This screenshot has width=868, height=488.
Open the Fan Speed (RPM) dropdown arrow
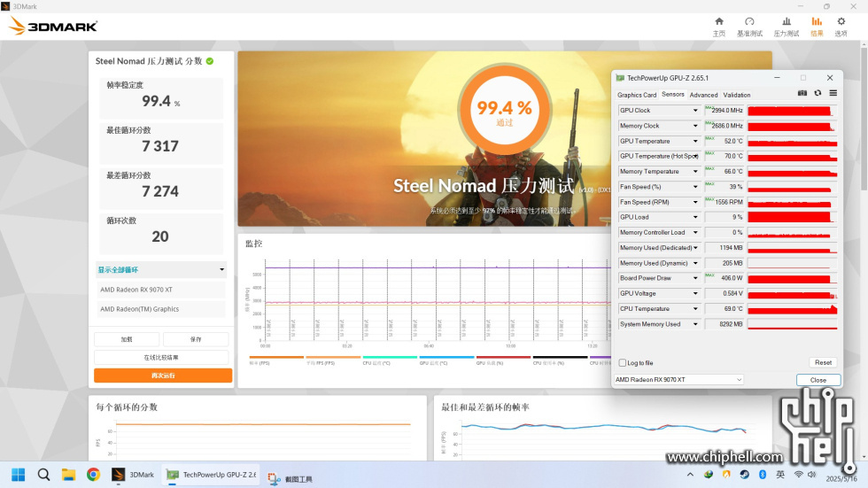[695, 202]
